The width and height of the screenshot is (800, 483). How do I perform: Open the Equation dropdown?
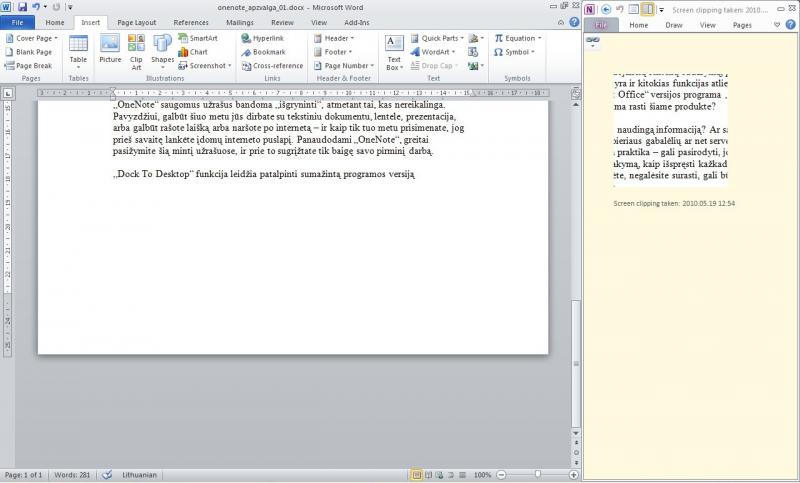pos(517,38)
